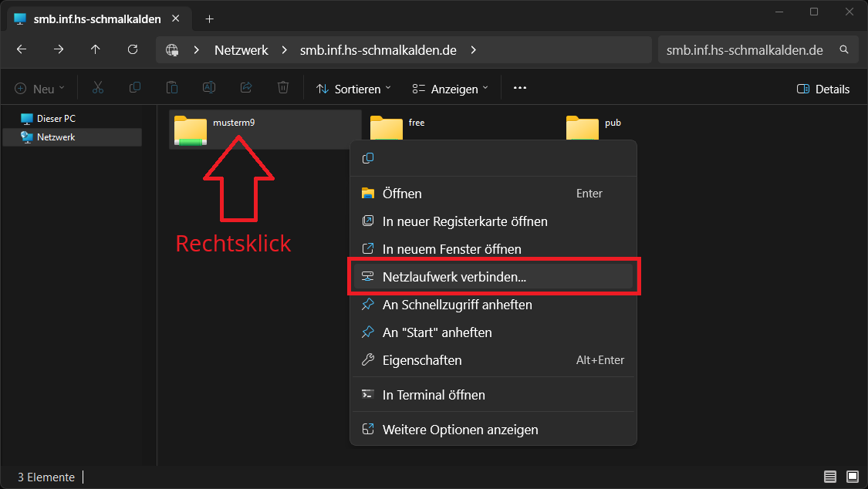Switch to details list view in status bar
Screen dimensions: 868x489
pyautogui.click(x=830, y=477)
